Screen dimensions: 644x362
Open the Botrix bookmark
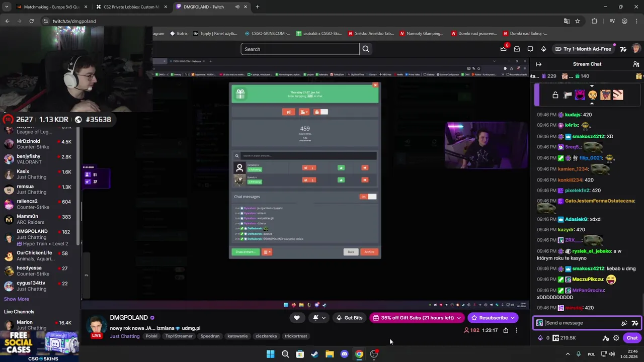pyautogui.click(x=179, y=34)
